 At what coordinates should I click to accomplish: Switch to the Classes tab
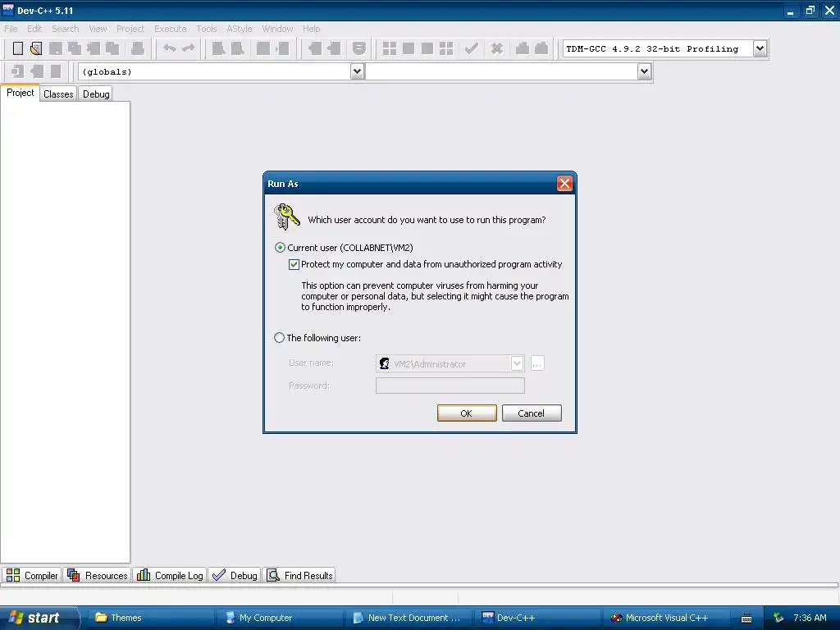(58, 94)
